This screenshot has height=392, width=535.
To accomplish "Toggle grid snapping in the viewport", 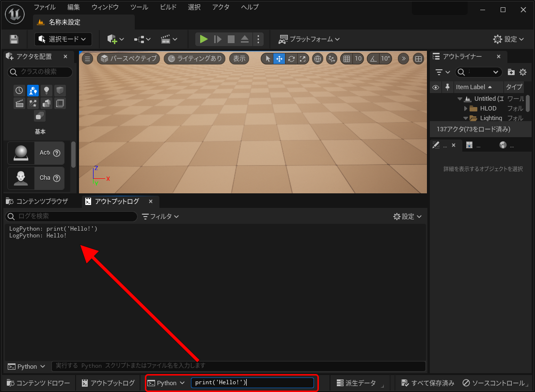I will pos(346,59).
